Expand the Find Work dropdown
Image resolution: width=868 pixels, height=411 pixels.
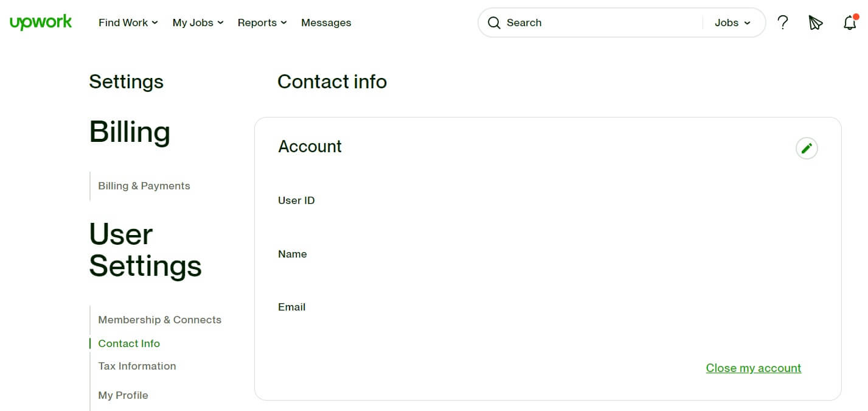point(127,23)
